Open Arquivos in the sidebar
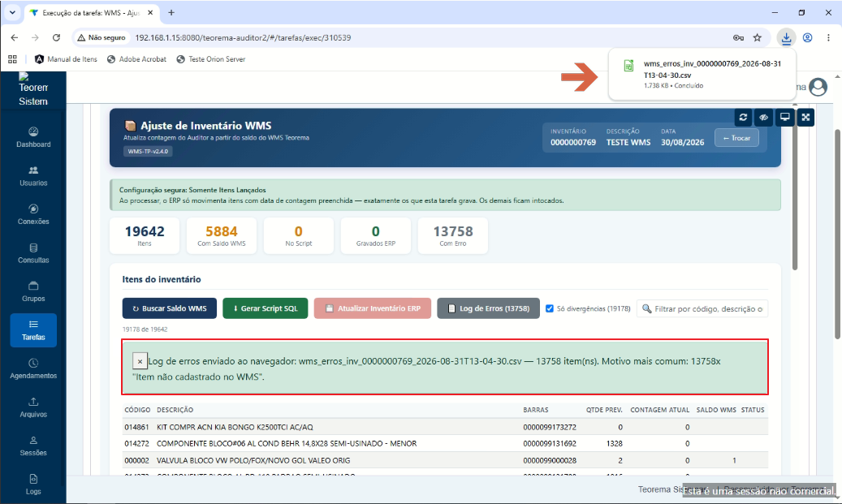 click(33, 407)
